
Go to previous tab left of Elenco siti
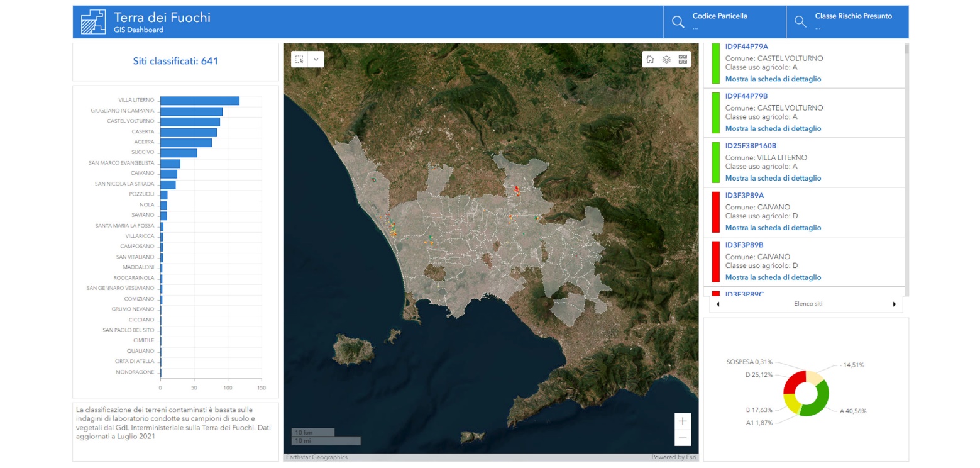(718, 304)
